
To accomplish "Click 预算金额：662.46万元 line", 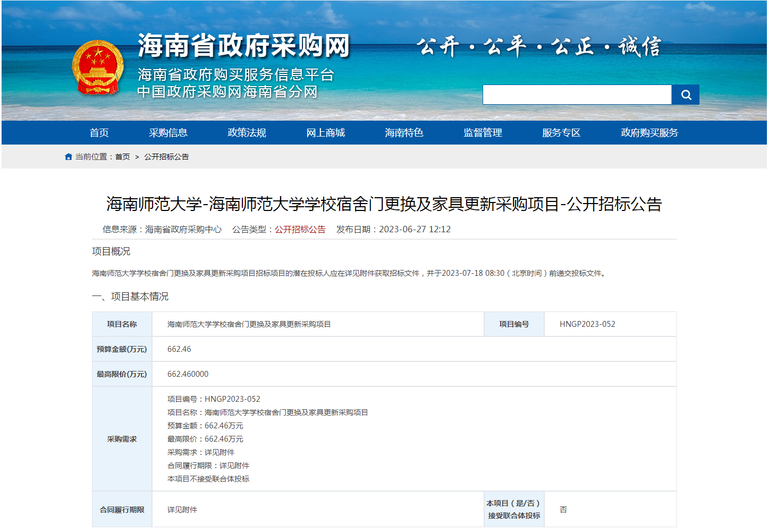I will coord(205,426).
